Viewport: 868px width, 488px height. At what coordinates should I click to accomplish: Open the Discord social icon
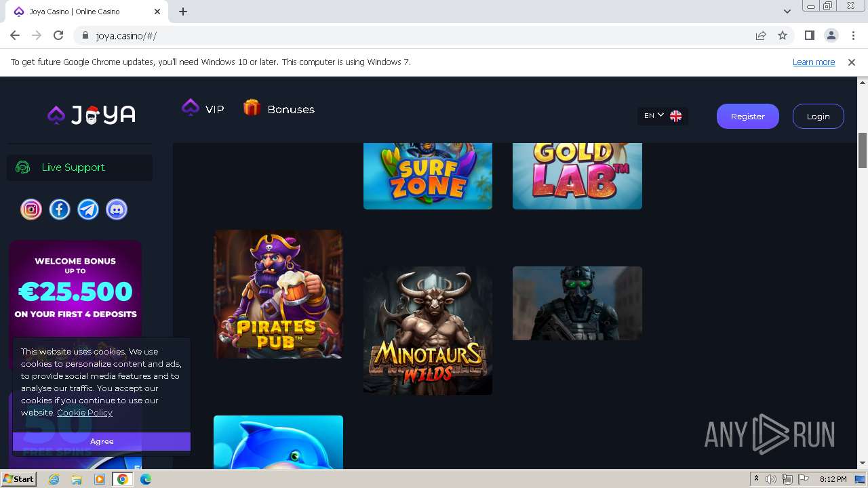(x=117, y=209)
